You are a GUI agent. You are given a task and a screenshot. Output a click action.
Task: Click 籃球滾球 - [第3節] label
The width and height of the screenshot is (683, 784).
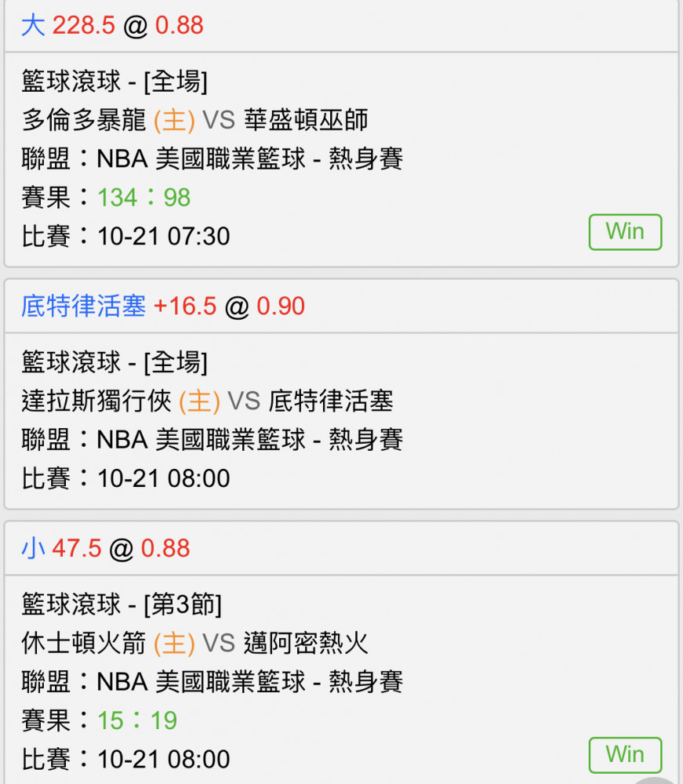point(122,604)
